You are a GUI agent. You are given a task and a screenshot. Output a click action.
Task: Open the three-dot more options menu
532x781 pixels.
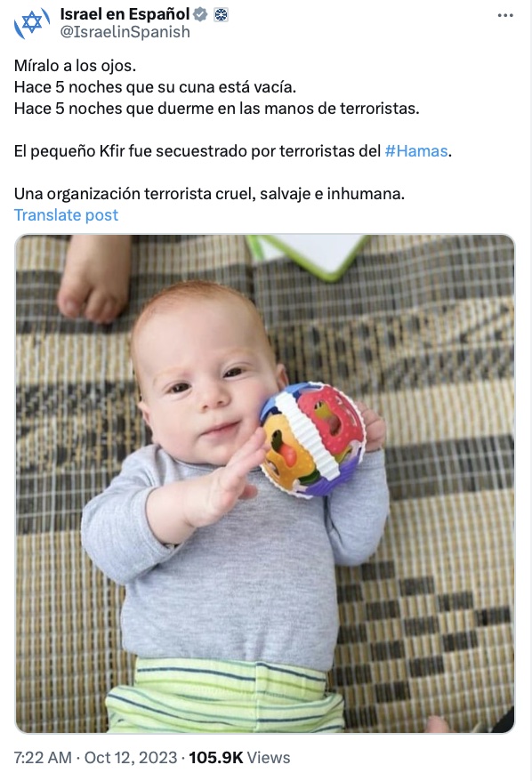coord(505,15)
